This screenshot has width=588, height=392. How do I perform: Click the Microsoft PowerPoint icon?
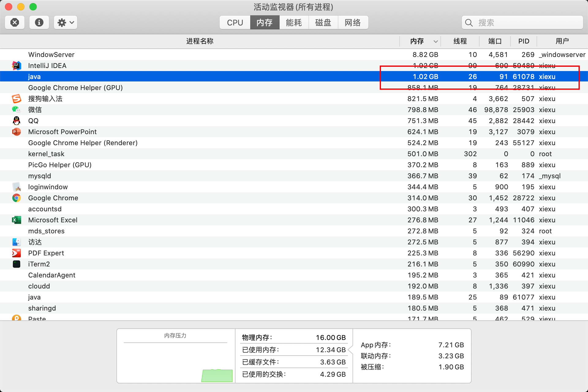click(17, 132)
